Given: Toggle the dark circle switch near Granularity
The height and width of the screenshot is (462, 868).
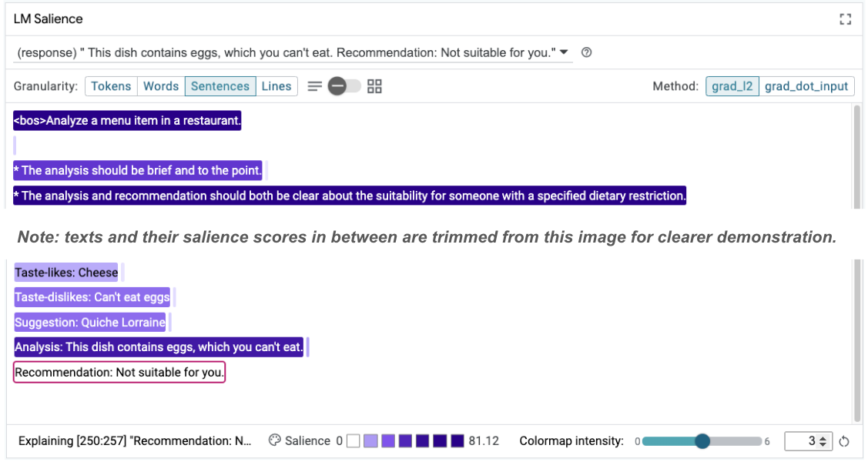Looking at the screenshot, I should [337, 85].
